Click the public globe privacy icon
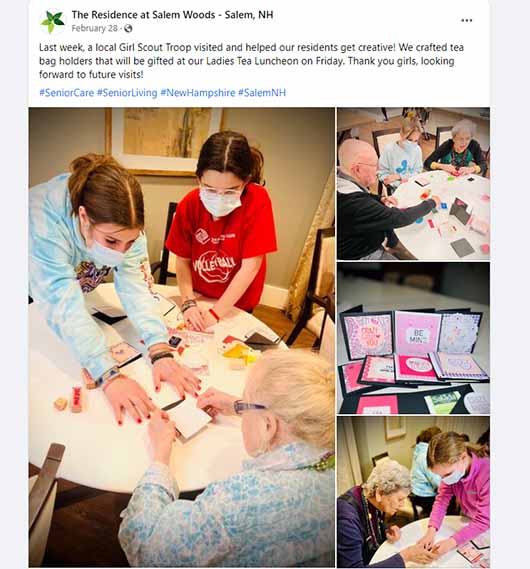This screenshot has width=530, height=569. [128, 28]
